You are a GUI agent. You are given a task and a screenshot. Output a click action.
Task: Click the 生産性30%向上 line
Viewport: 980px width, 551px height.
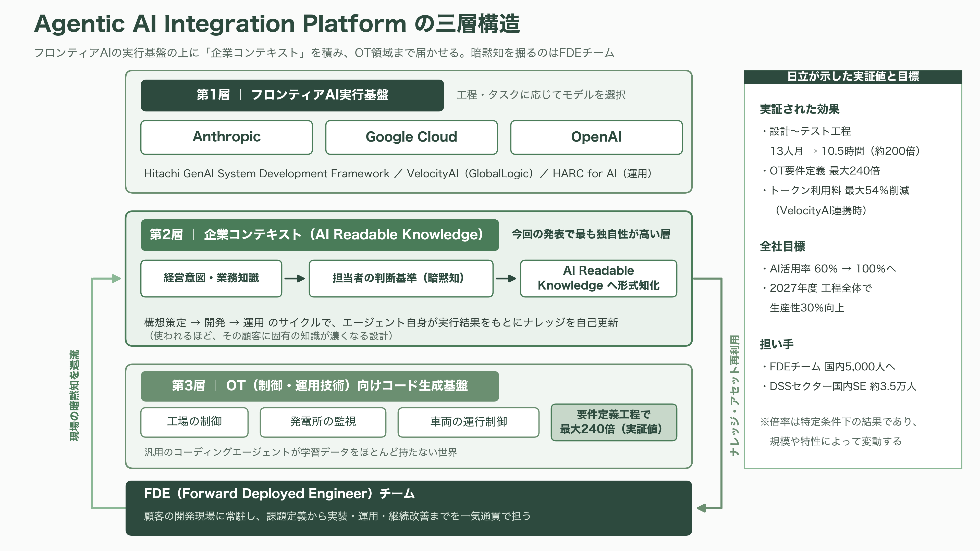tap(807, 308)
